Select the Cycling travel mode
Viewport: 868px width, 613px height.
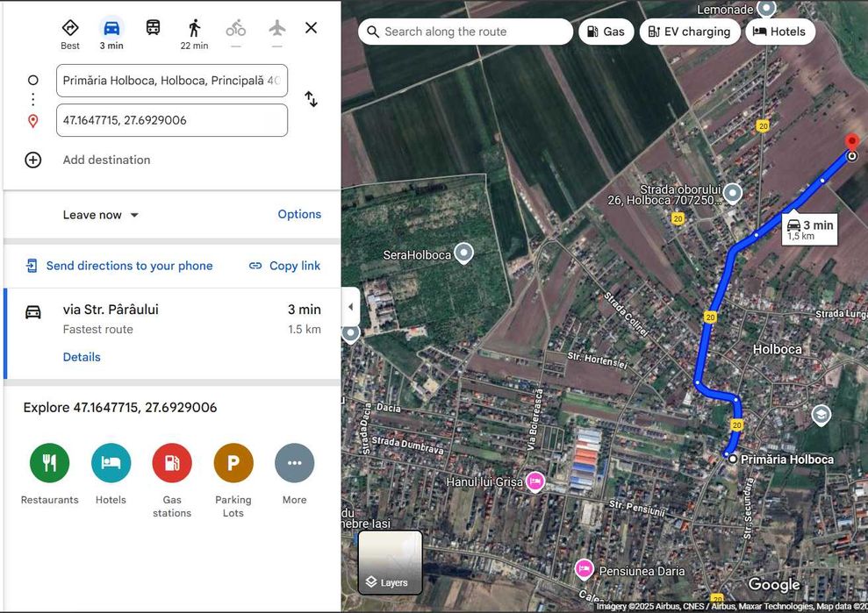(x=236, y=28)
